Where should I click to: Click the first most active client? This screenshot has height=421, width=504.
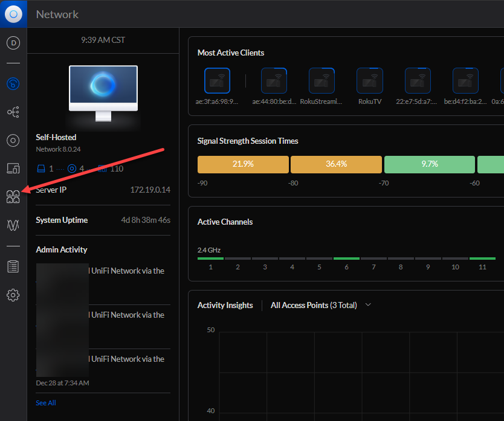pyautogui.click(x=217, y=80)
